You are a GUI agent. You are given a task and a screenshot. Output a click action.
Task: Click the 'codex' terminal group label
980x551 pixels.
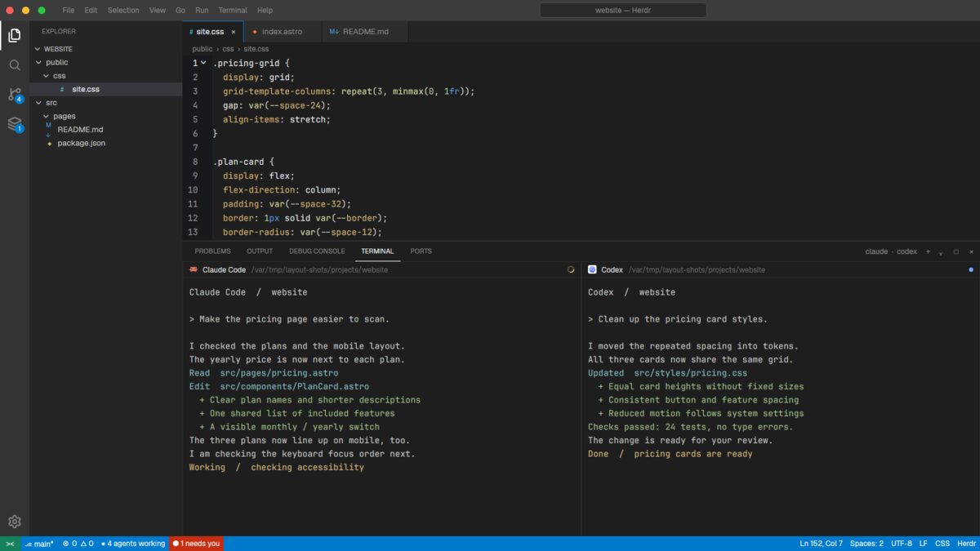[x=906, y=251]
